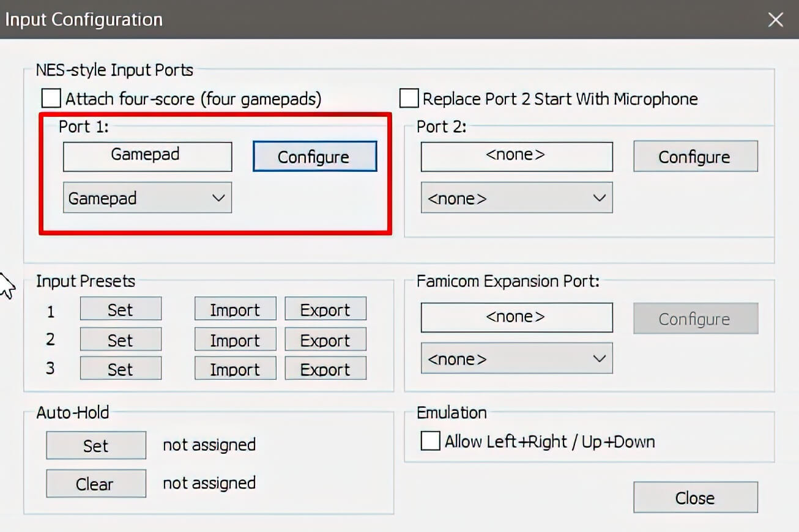Export Input Preset 1
Viewport: 799px width, 532px height.
(325, 309)
